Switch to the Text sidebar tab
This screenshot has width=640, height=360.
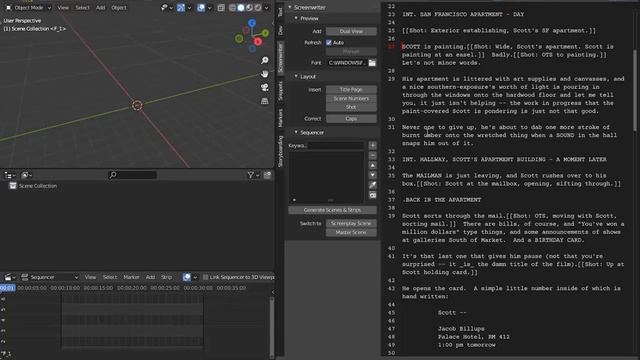(x=280, y=12)
